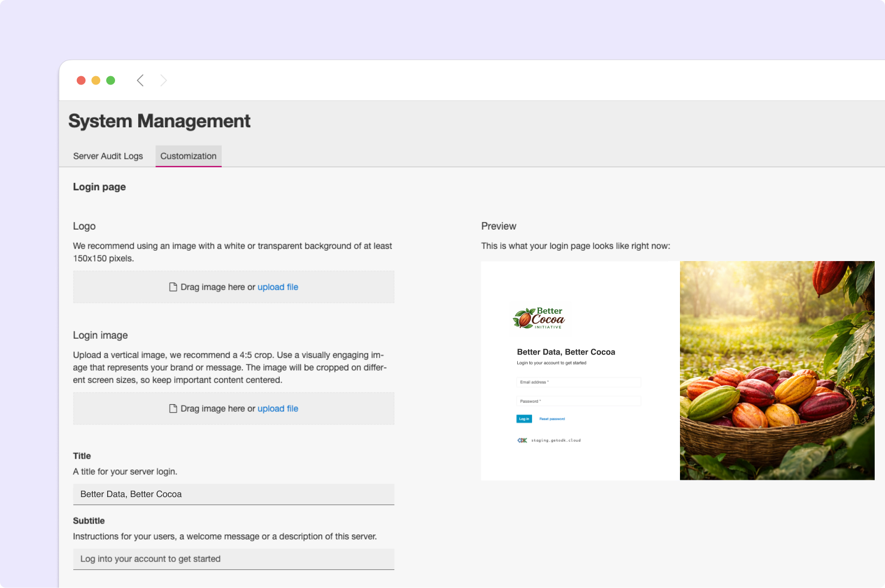Select the Title input containing Better Data, Better Cocoa
The height and width of the screenshot is (588, 885).
tap(233, 494)
